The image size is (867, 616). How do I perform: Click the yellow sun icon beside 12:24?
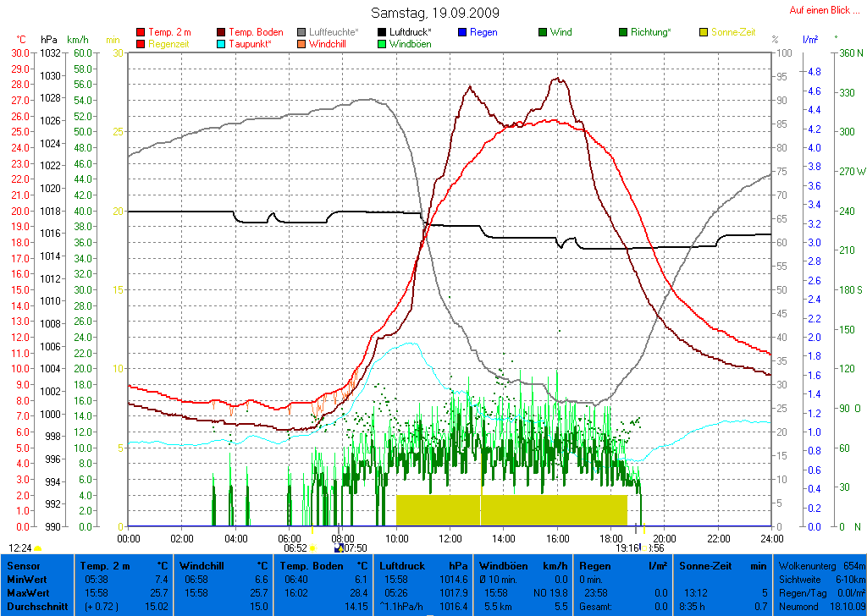[37, 548]
